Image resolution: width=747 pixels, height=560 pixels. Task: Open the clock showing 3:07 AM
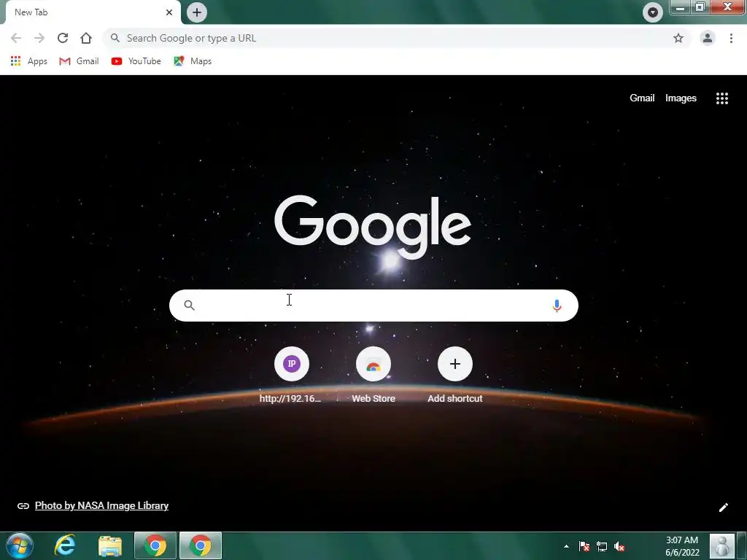coord(682,546)
